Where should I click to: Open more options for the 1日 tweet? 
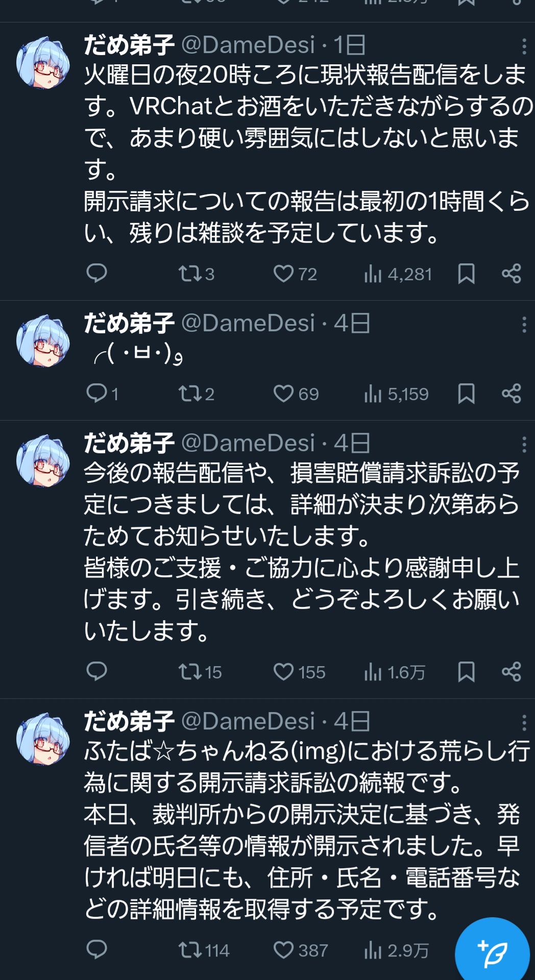point(524,46)
